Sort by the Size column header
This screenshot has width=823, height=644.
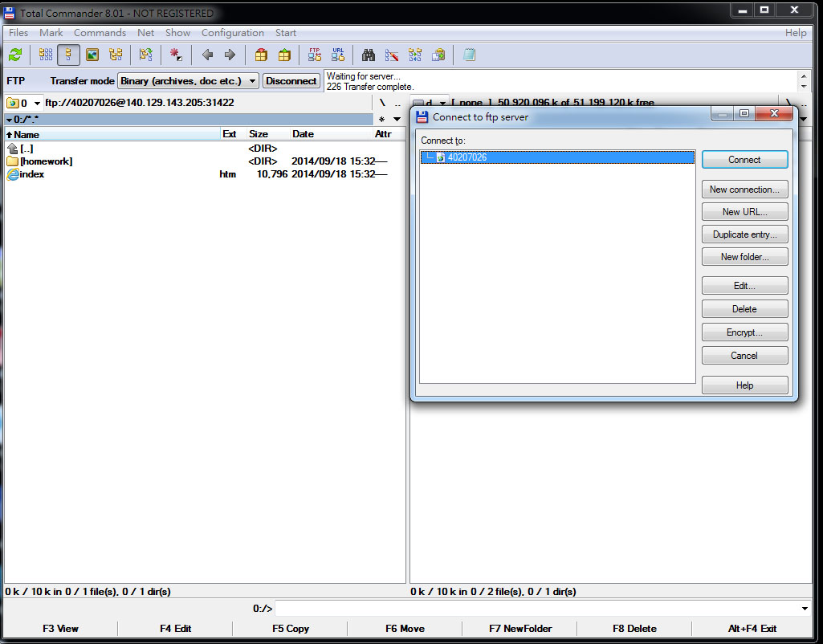pyautogui.click(x=267, y=134)
